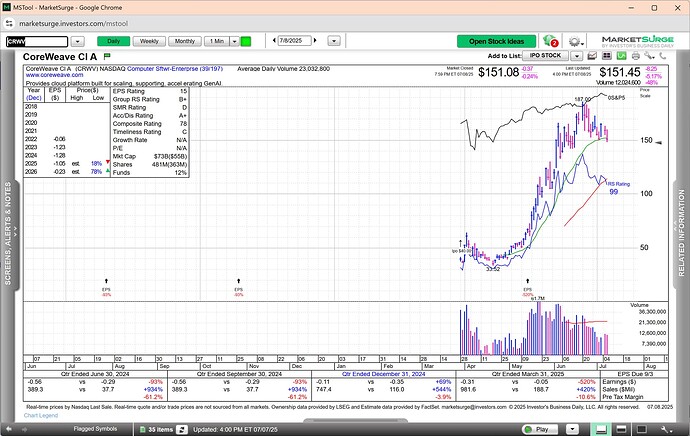The width and height of the screenshot is (690, 436).
Task: Open the wrench menu in the bottom bar
Action: (667, 429)
